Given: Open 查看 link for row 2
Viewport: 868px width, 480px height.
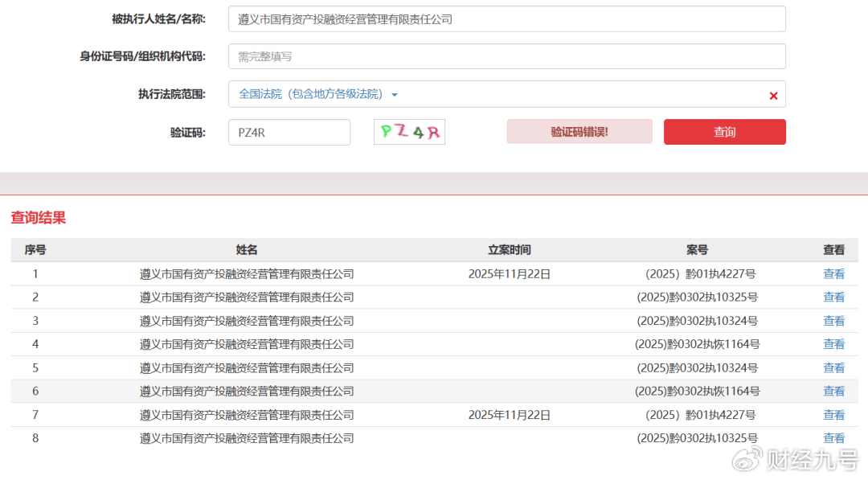Looking at the screenshot, I should (x=833, y=297).
